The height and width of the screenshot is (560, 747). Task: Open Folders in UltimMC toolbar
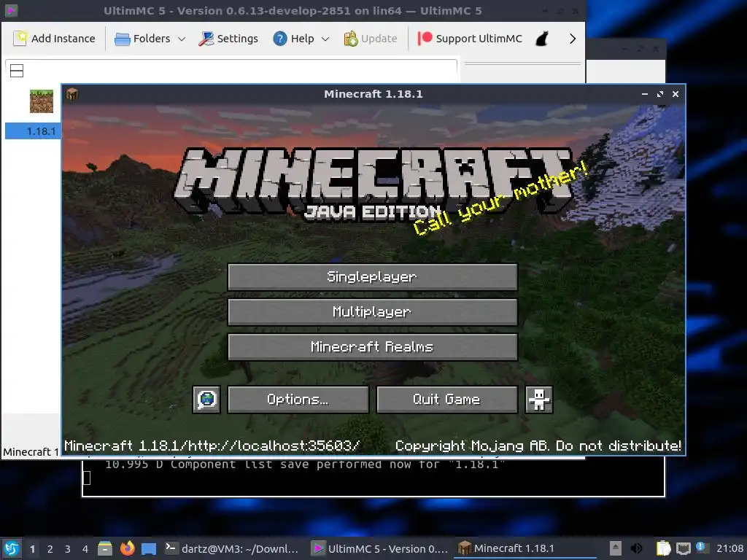[x=143, y=39]
